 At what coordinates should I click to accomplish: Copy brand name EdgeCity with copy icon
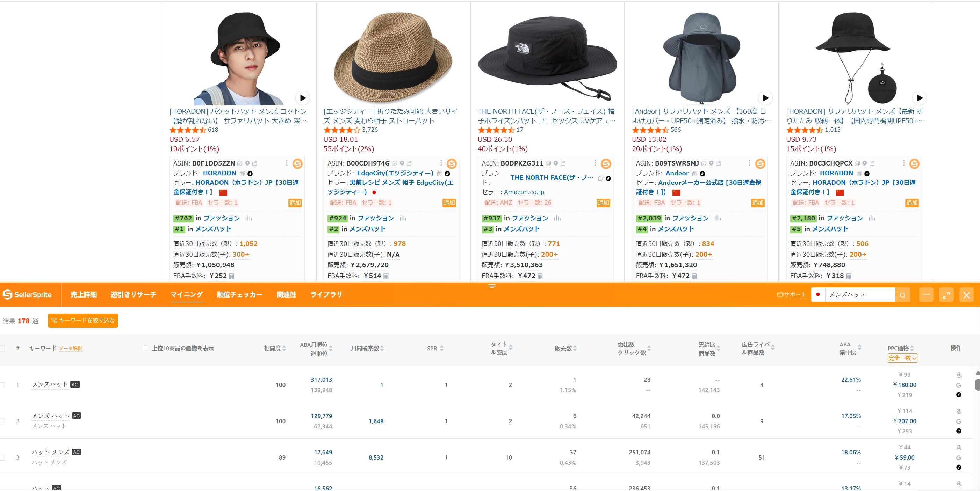pos(439,174)
